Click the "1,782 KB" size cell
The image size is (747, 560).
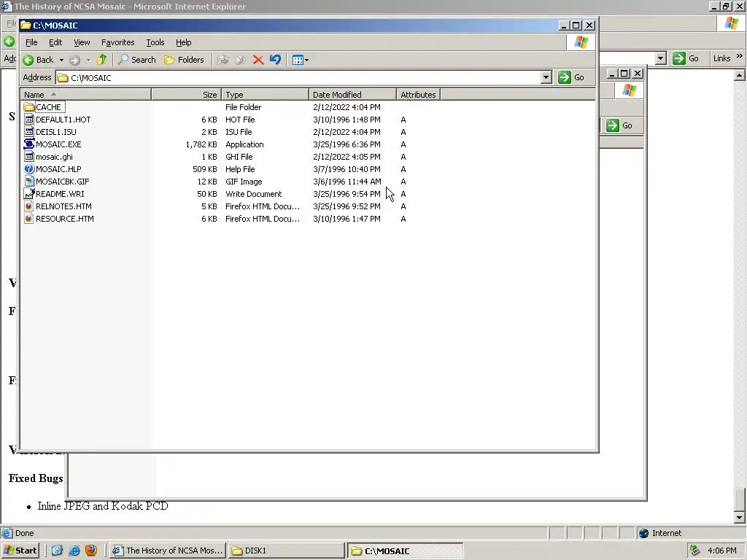pos(201,144)
